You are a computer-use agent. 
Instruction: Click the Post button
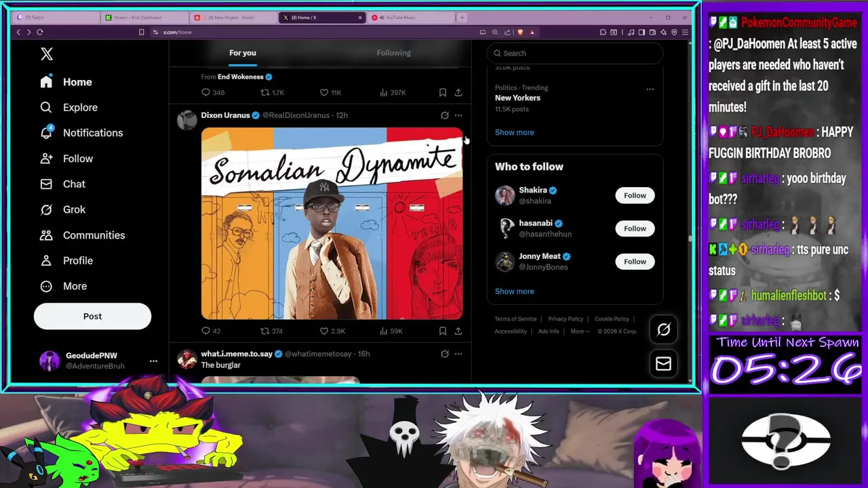[92, 316]
